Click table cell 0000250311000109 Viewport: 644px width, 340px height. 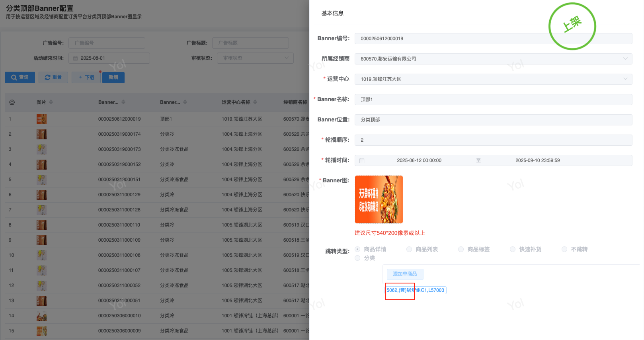coord(119,240)
